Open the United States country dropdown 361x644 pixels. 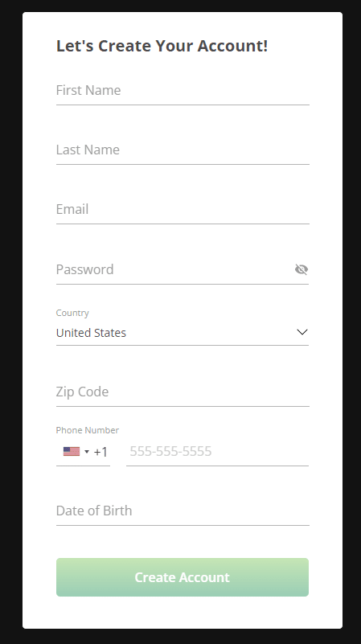tap(183, 333)
